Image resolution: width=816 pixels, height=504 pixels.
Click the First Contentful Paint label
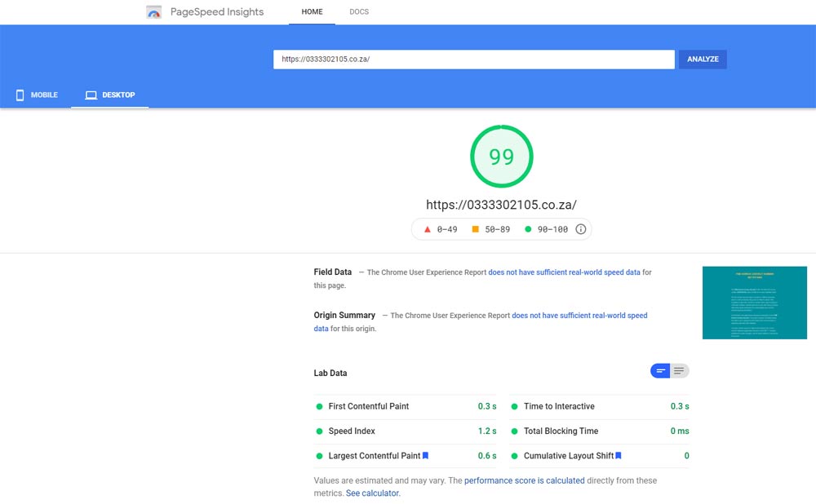tap(369, 406)
